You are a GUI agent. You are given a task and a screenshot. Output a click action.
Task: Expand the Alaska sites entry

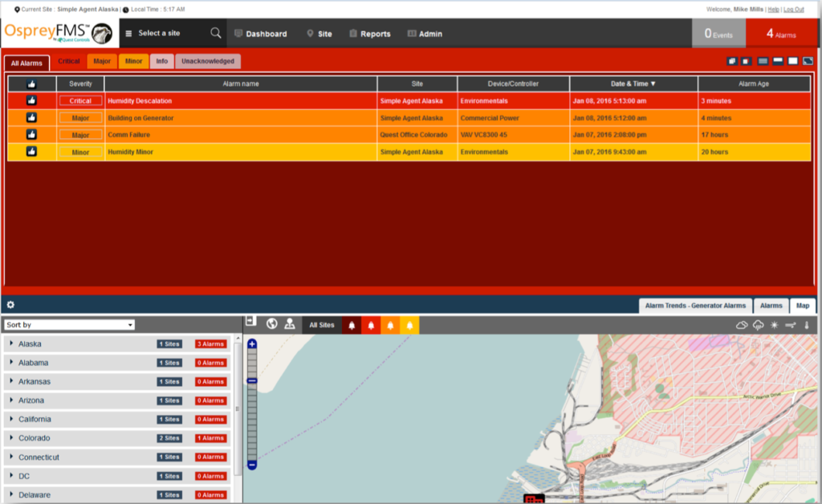10,343
